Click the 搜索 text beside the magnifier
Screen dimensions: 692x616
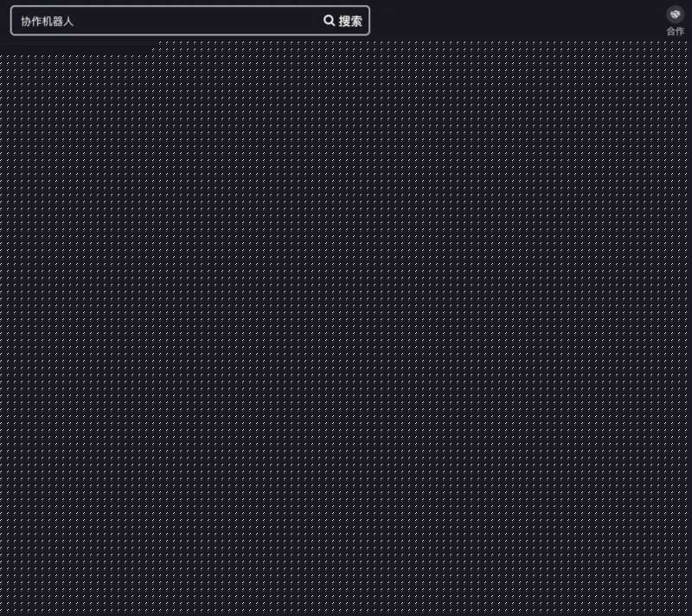350,21
